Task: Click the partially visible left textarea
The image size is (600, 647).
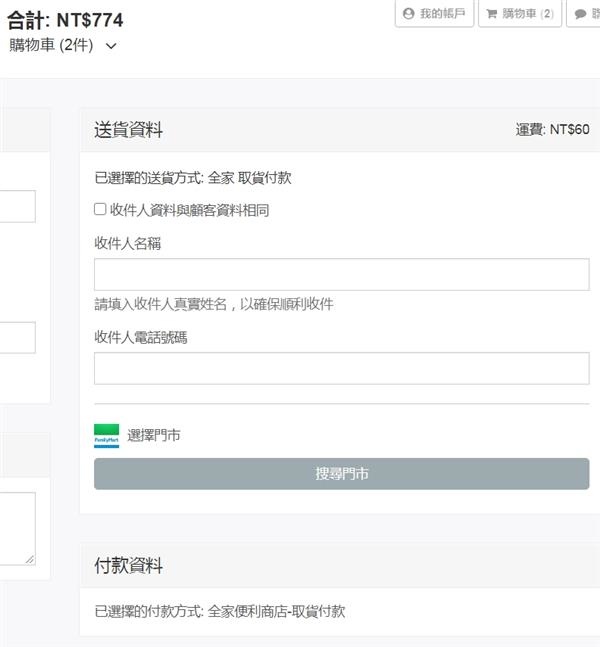Action: tap(17, 529)
